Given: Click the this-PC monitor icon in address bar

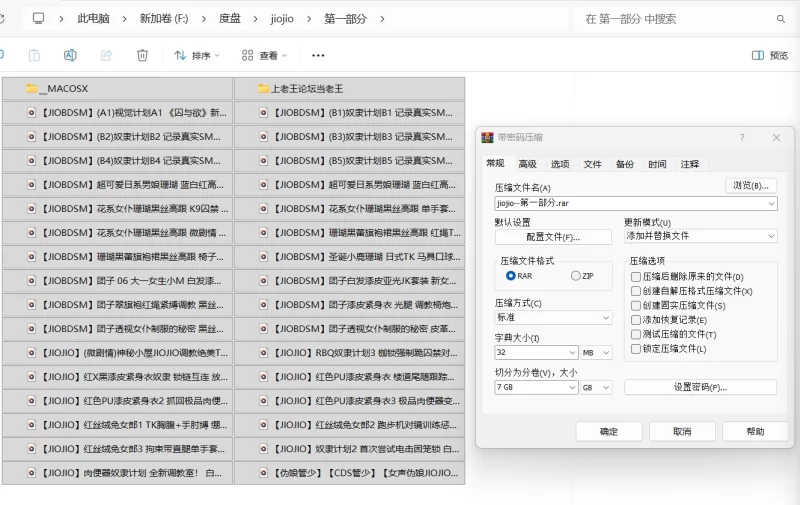Looking at the screenshot, I should click(38, 18).
